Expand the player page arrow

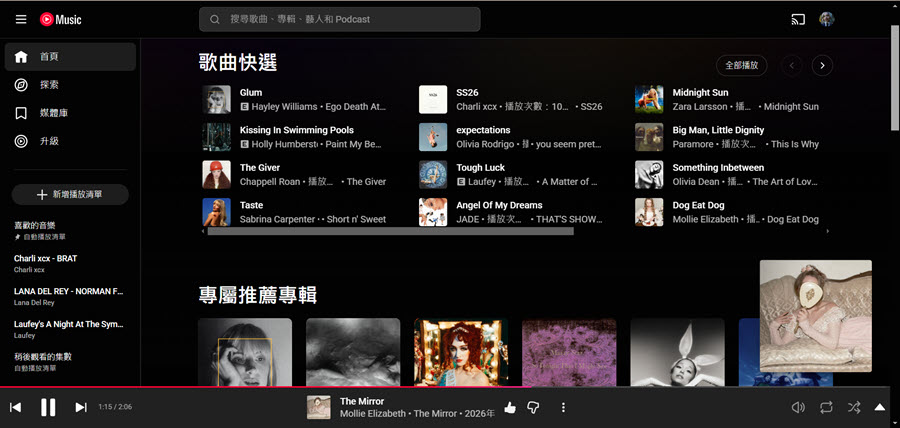click(879, 407)
